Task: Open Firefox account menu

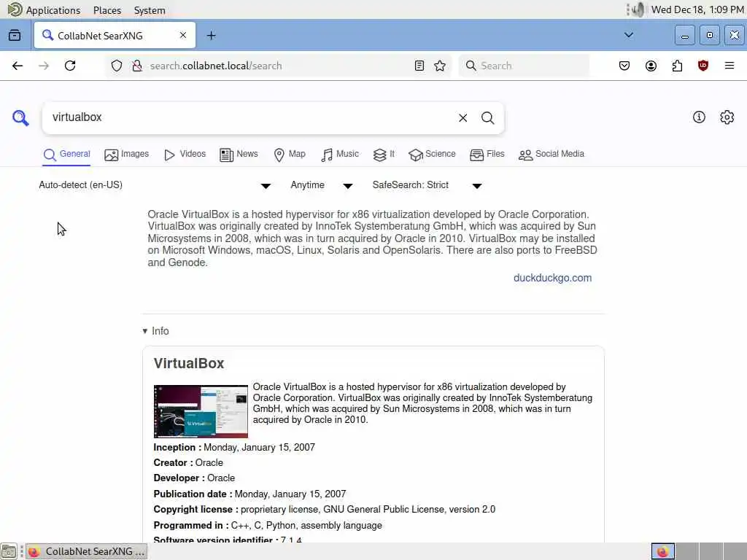Action: coord(651,66)
